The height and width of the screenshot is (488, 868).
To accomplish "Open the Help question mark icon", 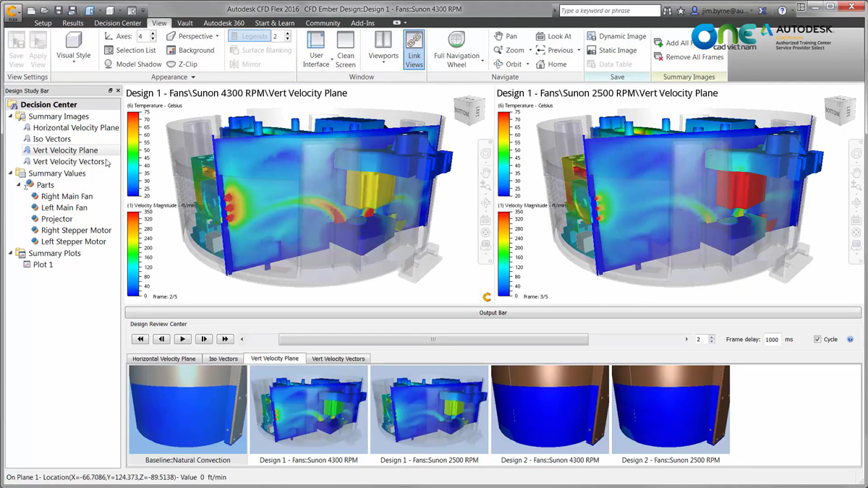I will (782, 11).
